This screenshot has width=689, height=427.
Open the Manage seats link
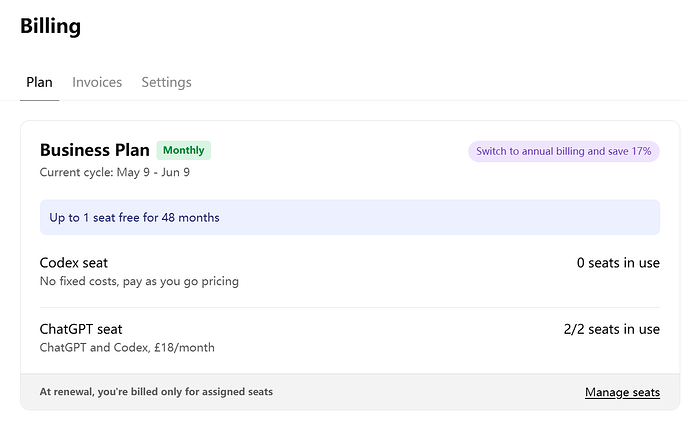(622, 392)
